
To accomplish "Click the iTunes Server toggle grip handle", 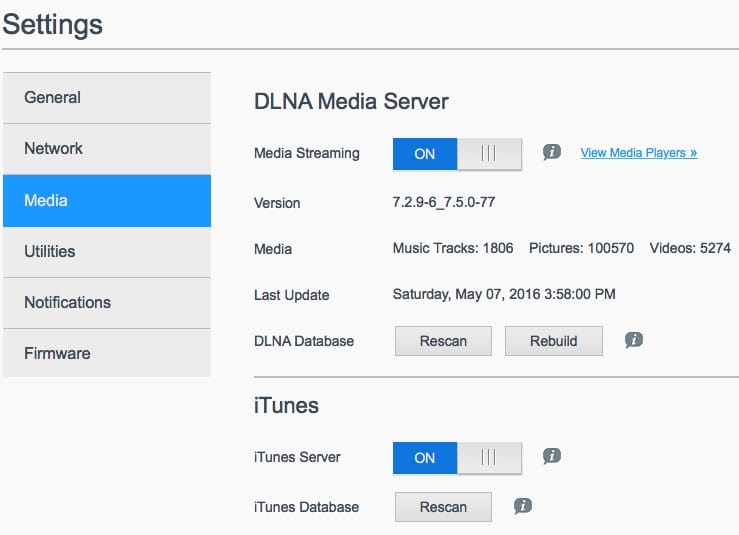I will coord(489,458).
